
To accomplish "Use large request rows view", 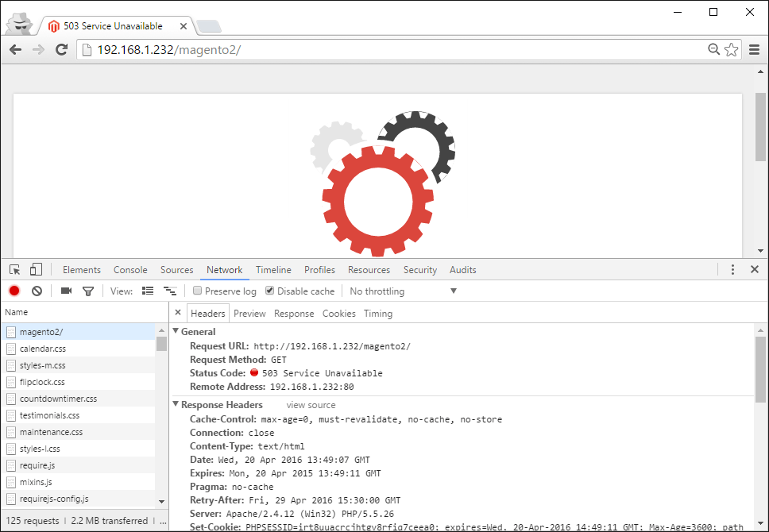I will pos(148,291).
